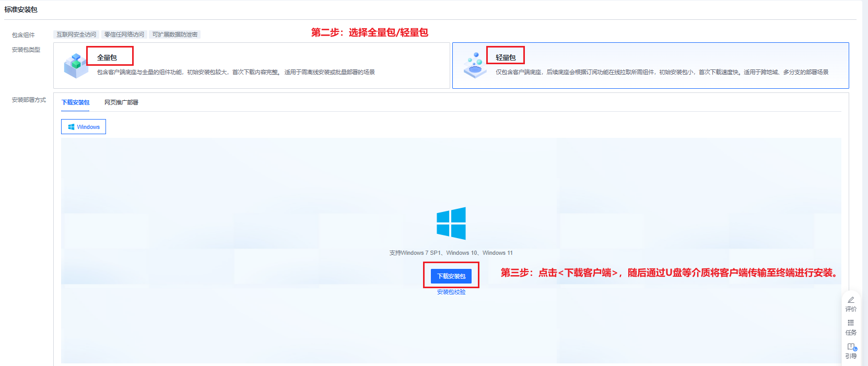Click the small Windows logo in the platform button
Screen dimensions: 868x366
(x=71, y=127)
